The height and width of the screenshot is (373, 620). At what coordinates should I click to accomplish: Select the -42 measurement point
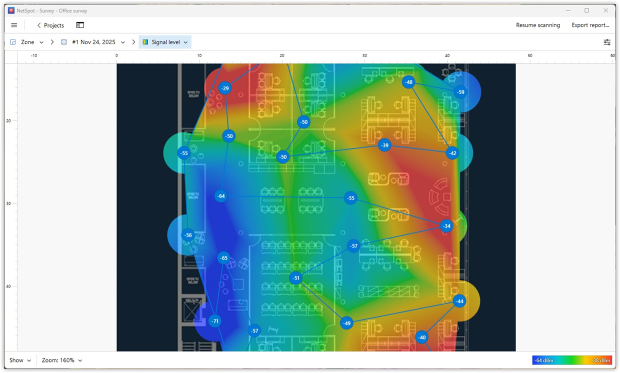pos(452,153)
